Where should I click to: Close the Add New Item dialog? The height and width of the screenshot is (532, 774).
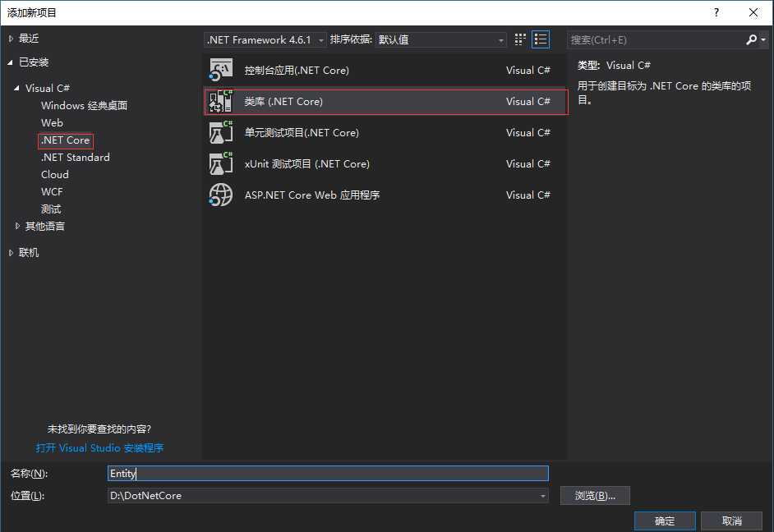(x=753, y=12)
